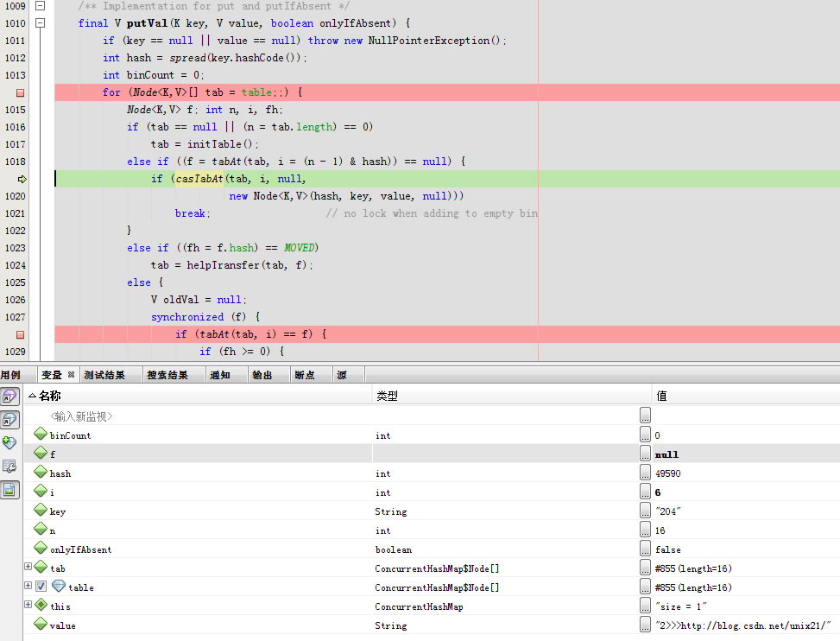Click the green program counter arrow at casTabAt line
Screen dimensions: 840x641
pos(22,179)
